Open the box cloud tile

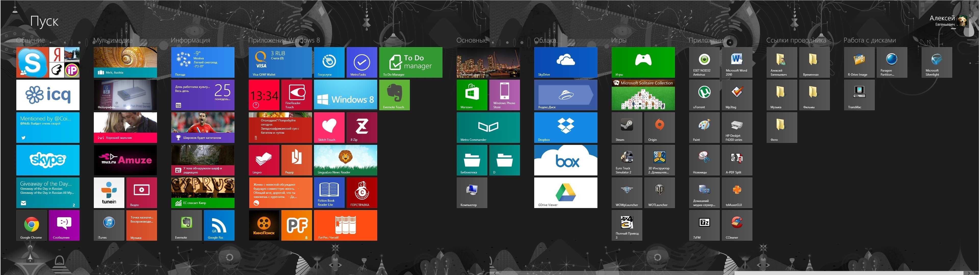tap(566, 160)
